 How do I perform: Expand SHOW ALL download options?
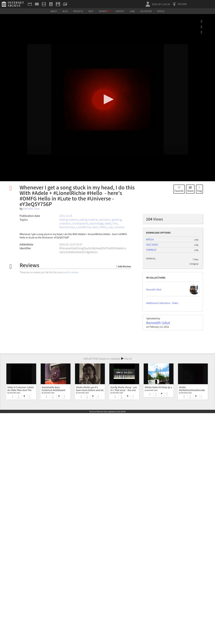point(151,258)
